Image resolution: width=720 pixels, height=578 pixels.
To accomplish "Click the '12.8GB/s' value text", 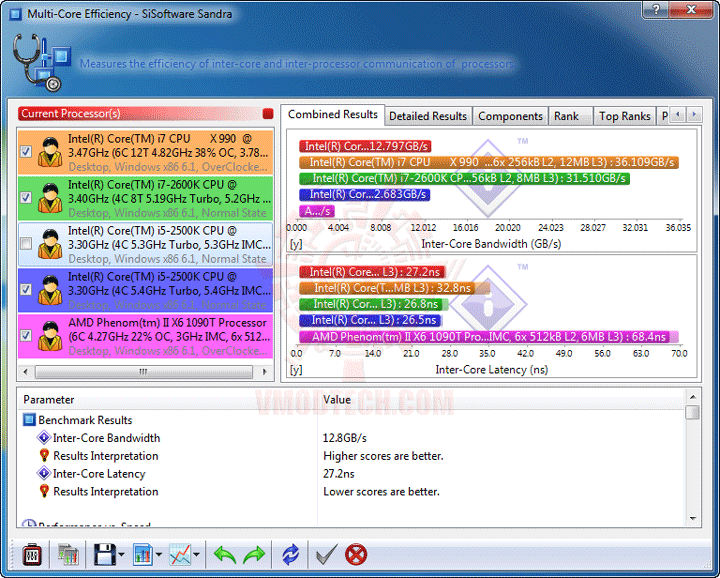I will click(x=344, y=438).
